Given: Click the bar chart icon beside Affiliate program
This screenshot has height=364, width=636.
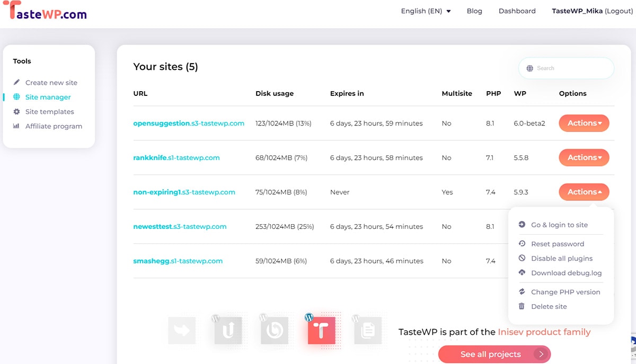Looking at the screenshot, I should tap(16, 126).
